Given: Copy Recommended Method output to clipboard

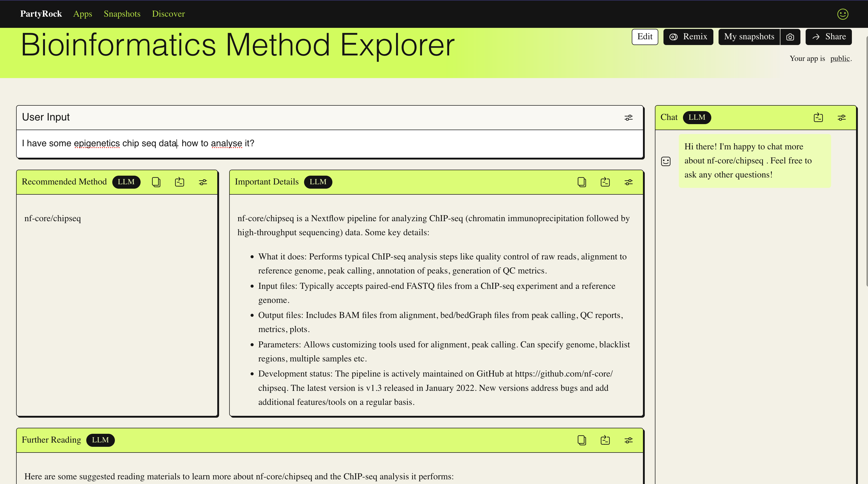Looking at the screenshot, I should click(x=156, y=182).
